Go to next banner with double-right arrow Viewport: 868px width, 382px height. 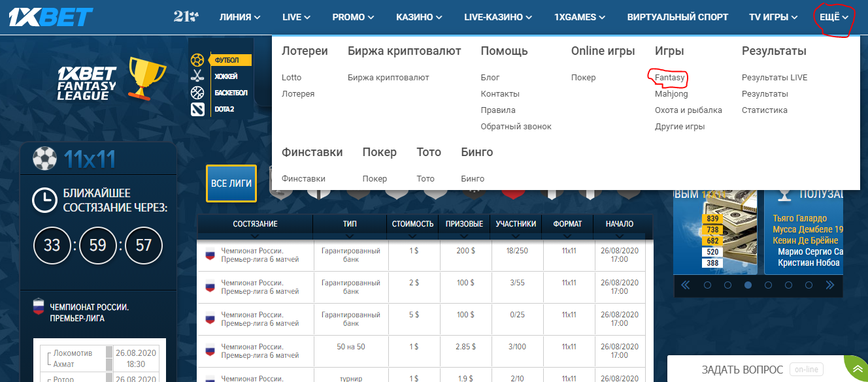pos(830,285)
